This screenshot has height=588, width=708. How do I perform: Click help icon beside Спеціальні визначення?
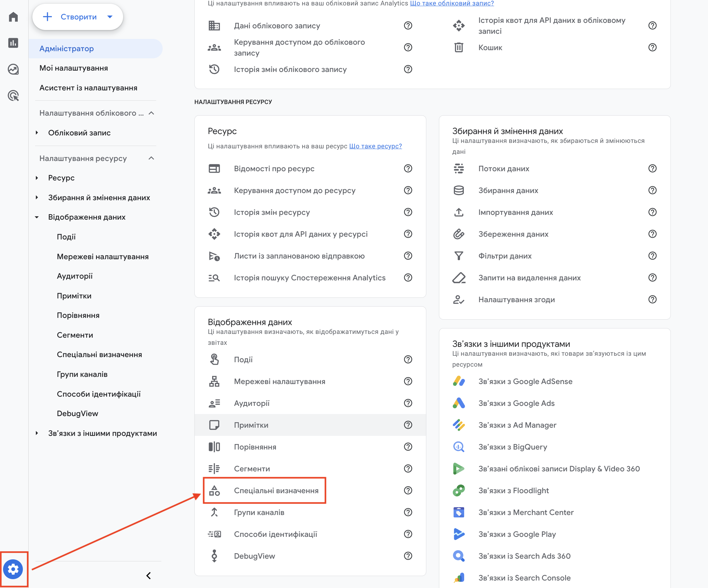(408, 490)
